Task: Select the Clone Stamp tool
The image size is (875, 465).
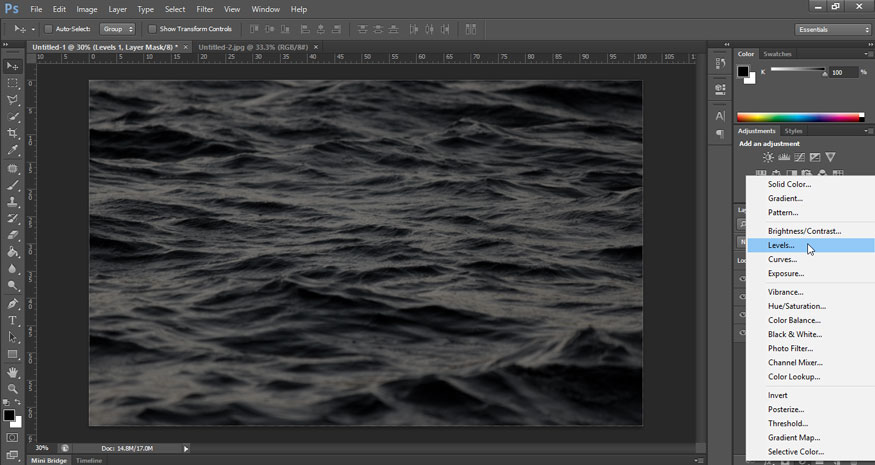Action: [x=12, y=202]
